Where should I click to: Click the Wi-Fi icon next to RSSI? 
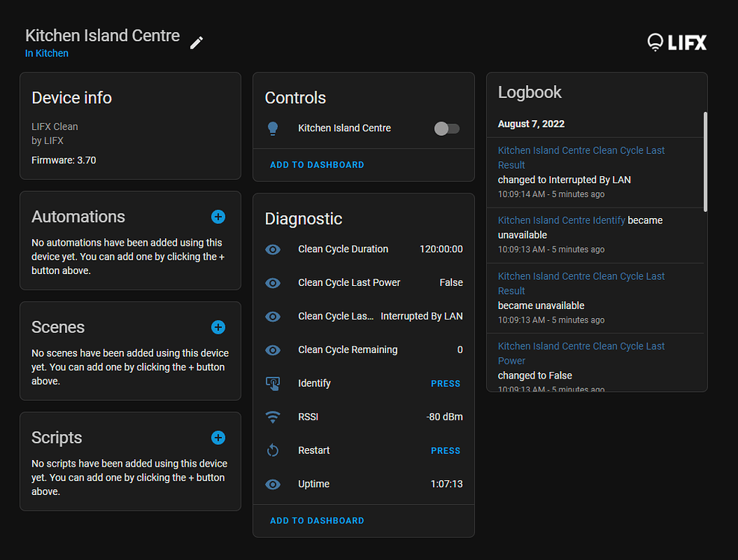(273, 417)
